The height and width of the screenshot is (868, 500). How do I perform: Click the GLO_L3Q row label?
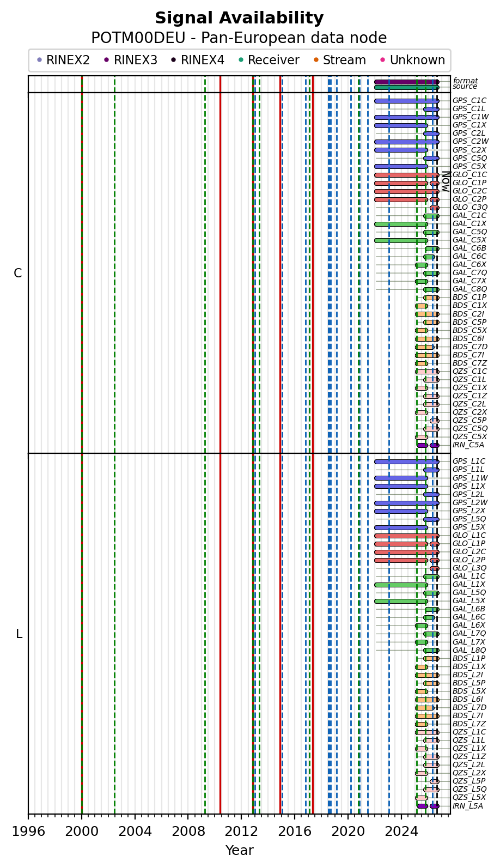tap(469, 568)
